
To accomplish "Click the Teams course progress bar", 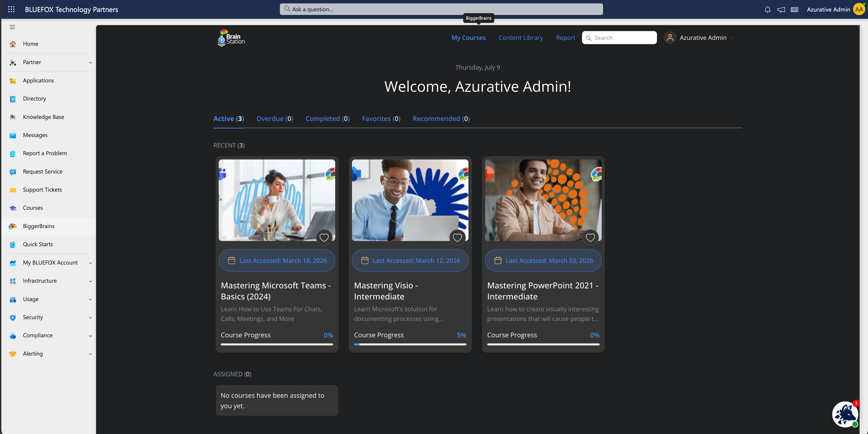I will click(x=277, y=345).
